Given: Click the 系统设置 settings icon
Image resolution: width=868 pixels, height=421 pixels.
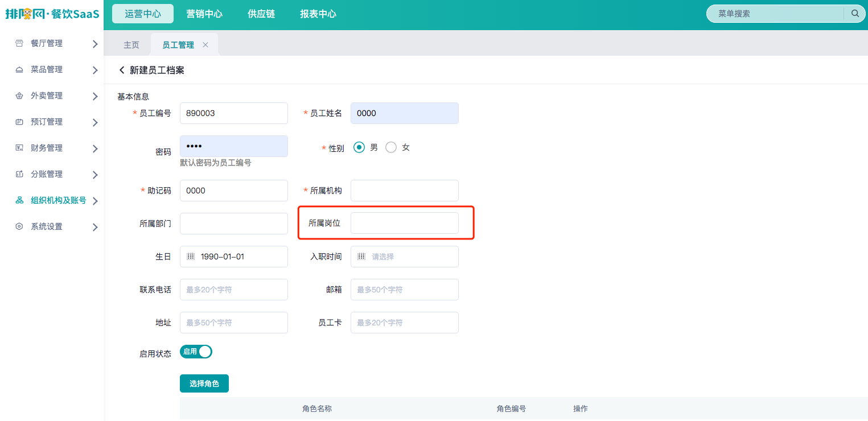Looking at the screenshot, I should [19, 226].
